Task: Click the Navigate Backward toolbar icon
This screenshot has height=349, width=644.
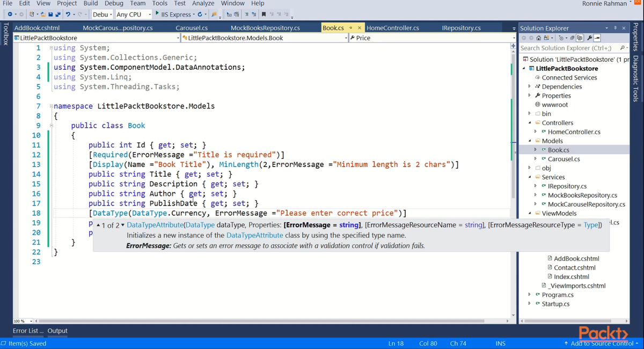Action: (x=10, y=14)
